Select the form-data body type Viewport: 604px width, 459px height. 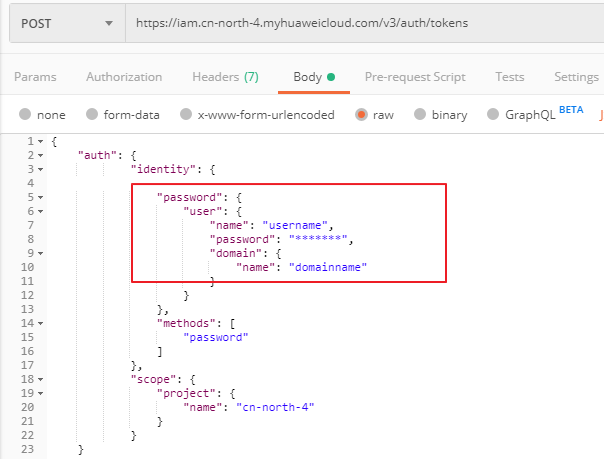click(92, 114)
